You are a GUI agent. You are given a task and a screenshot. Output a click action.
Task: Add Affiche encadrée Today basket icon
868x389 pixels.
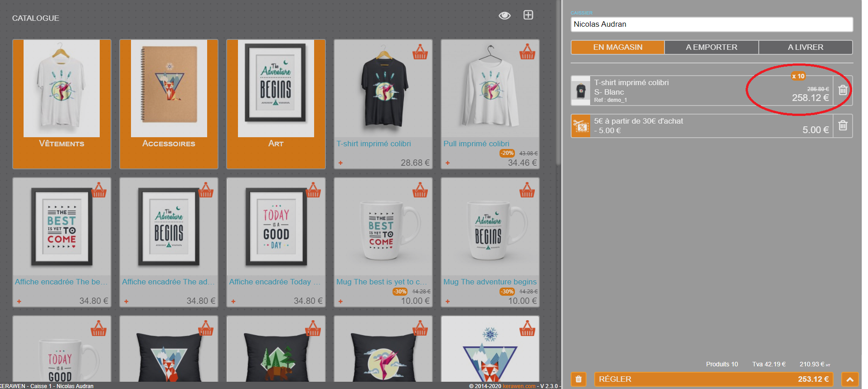[x=313, y=190]
